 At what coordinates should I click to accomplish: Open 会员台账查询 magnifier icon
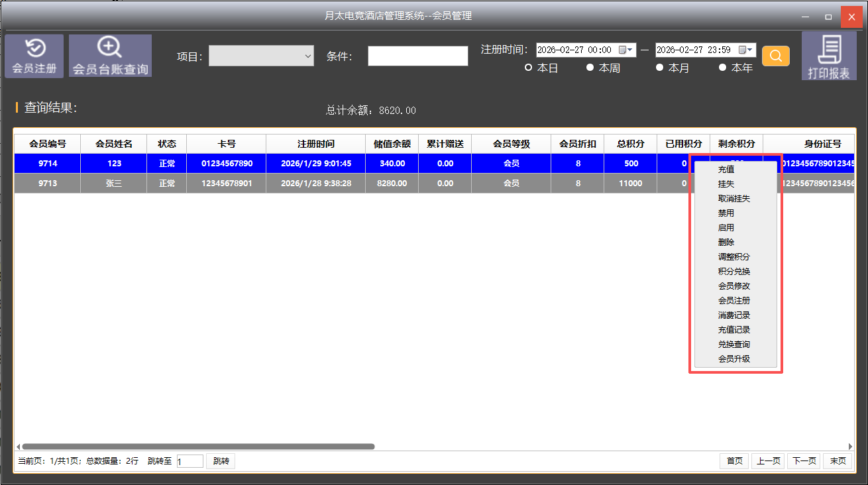coord(110,56)
